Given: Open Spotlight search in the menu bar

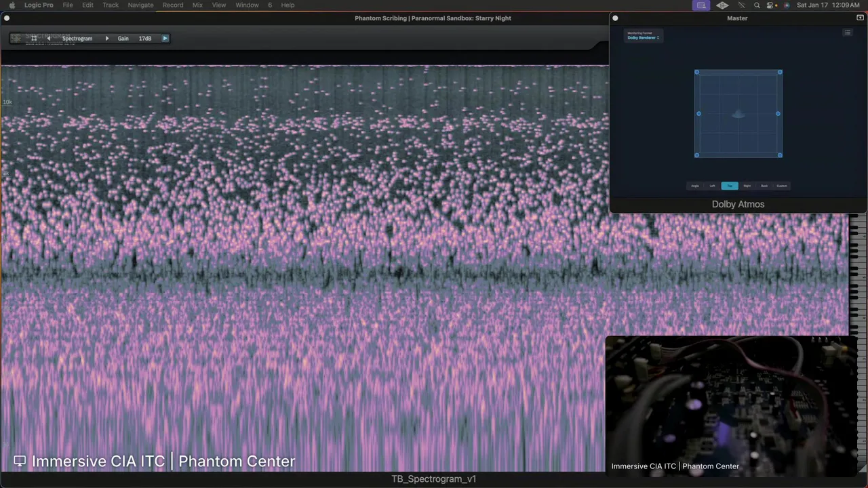Looking at the screenshot, I should tap(757, 5).
